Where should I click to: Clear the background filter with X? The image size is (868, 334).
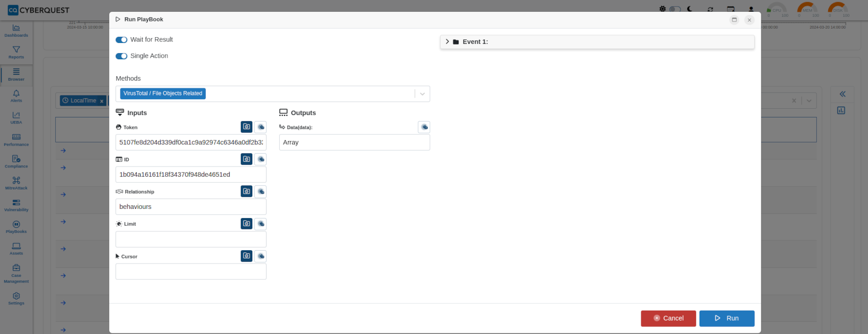pyautogui.click(x=794, y=101)
